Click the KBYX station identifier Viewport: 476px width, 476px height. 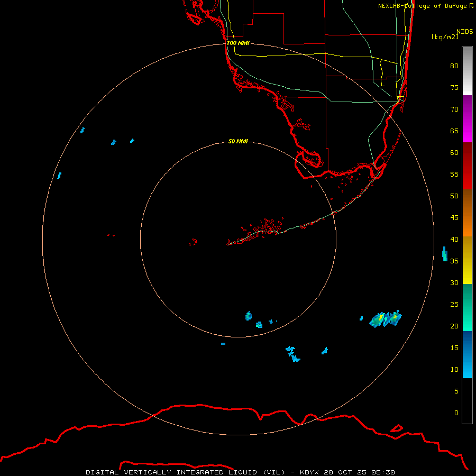[x=309, y=472]
